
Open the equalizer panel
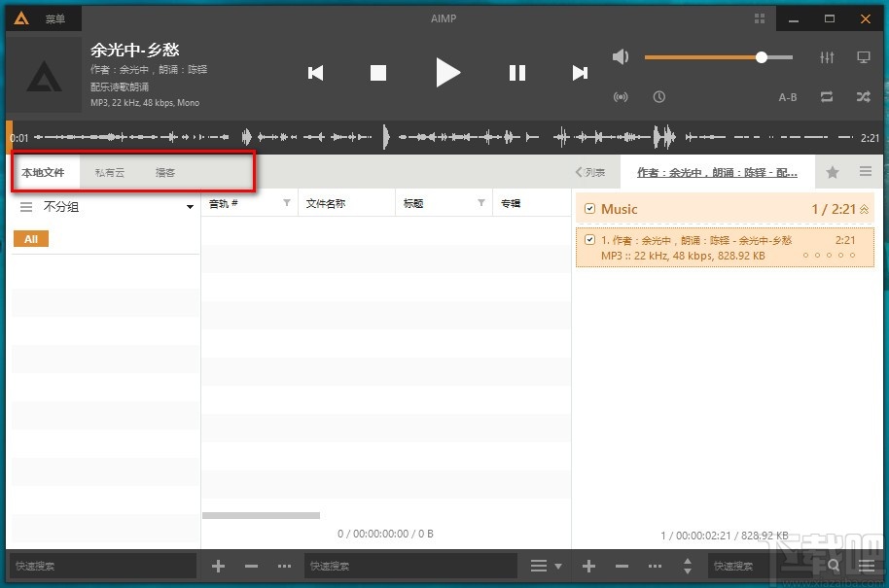click(x=827, y=57)
